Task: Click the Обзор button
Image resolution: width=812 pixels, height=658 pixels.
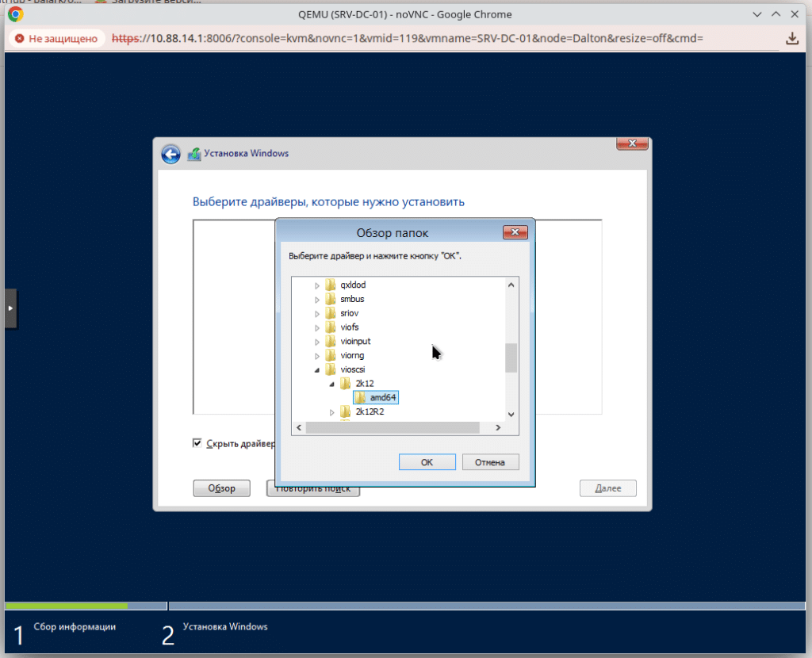Action: [221, 488]
